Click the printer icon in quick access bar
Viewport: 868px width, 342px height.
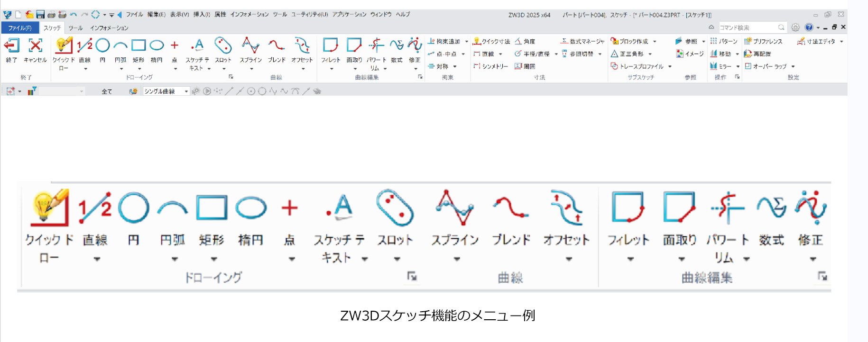coord(51,15)
